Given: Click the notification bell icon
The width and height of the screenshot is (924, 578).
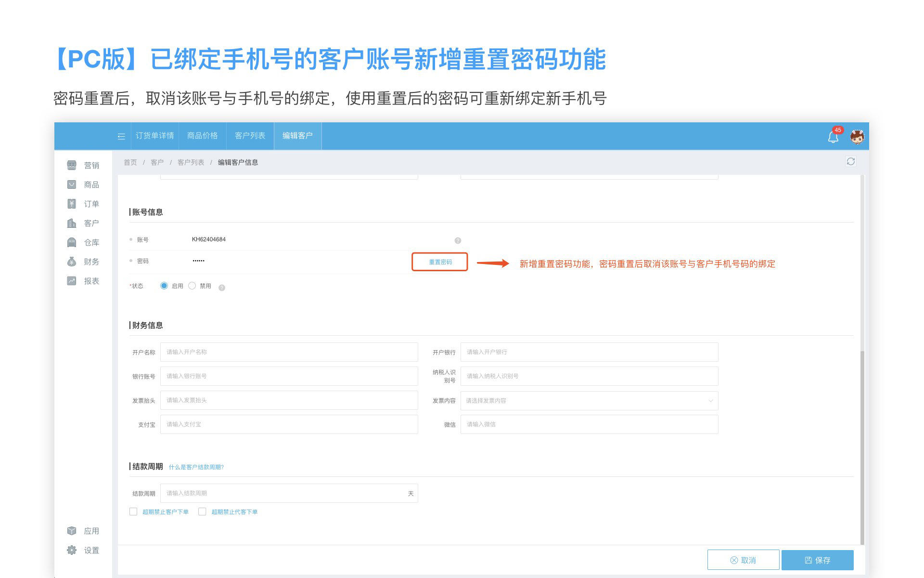Looking at the screenshot, I should [833, 137].
